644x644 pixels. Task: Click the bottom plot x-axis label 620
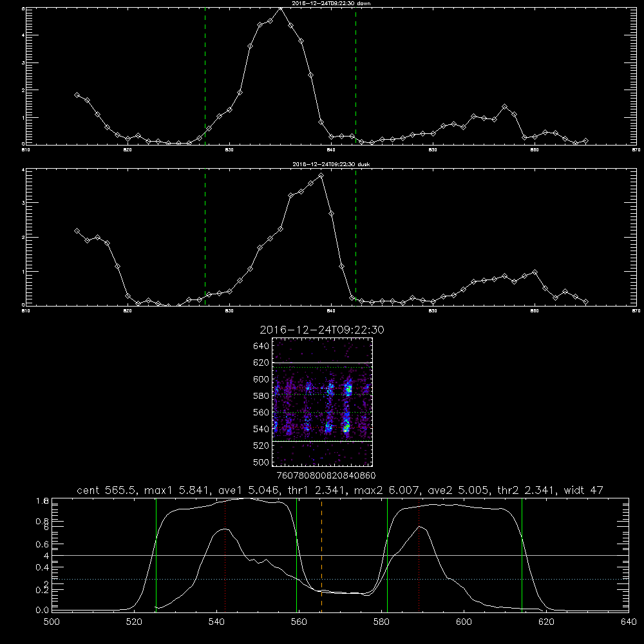[x=546, y=622]
